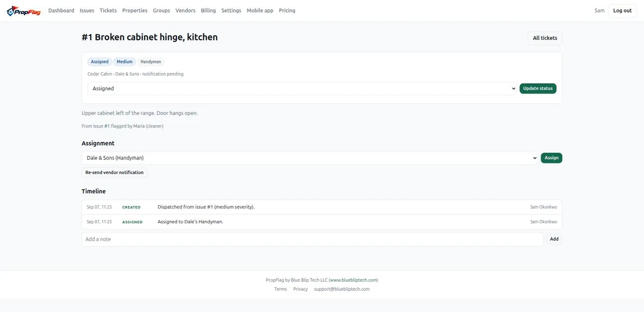Click Re-send vendor notification
Screen dimensions: 644x312
(x=114, y=172)
